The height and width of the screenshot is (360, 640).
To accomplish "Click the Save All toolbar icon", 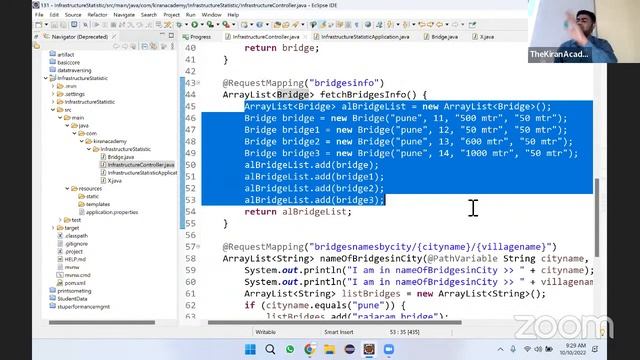I will click(64, 25).
